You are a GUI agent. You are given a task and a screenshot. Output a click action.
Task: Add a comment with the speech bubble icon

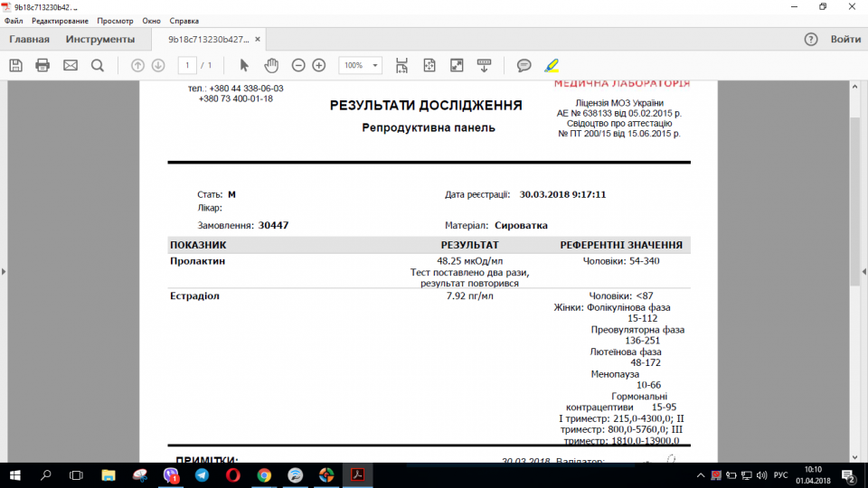point(524,65)
